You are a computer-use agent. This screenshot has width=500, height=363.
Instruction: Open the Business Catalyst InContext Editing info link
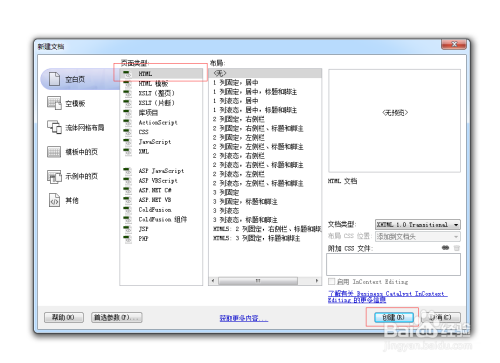(387, 297)
